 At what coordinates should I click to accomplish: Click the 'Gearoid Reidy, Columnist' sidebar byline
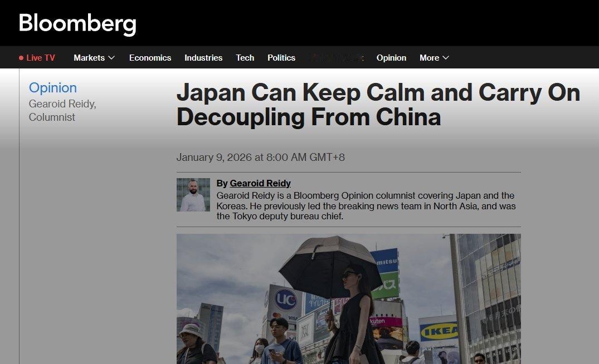click(x=62, y=110)
